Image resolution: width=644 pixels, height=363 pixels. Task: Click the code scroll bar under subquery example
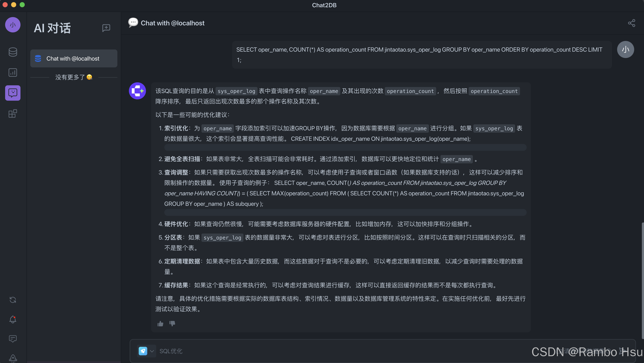pyautogui.click(x=345, y=212)
